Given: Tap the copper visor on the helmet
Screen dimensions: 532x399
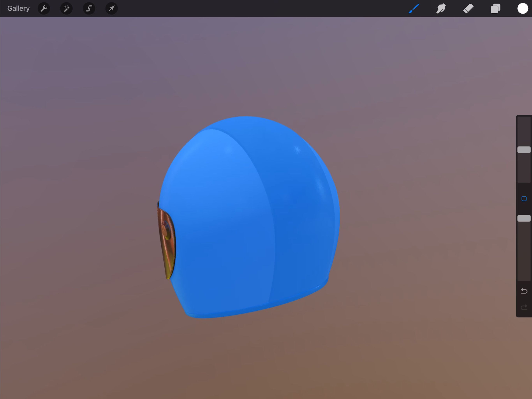Looking at the screenshot, I should (x=166, y=242).
